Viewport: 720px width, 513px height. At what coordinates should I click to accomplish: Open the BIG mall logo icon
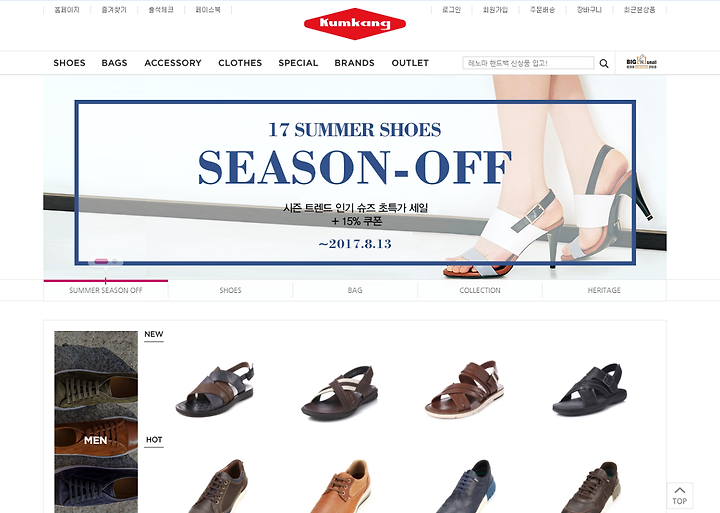(641, 62)
